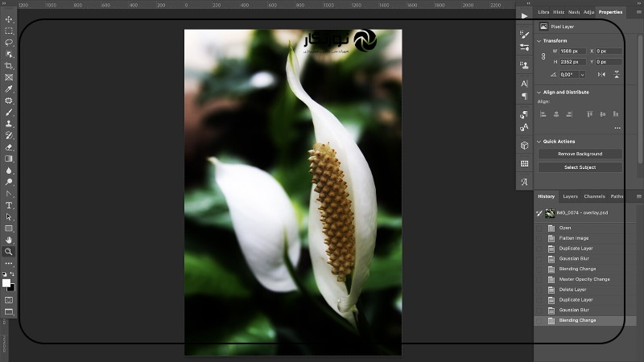Click the Select Subject button
Viewport: 644px width, 362px height.
(580, 167)
